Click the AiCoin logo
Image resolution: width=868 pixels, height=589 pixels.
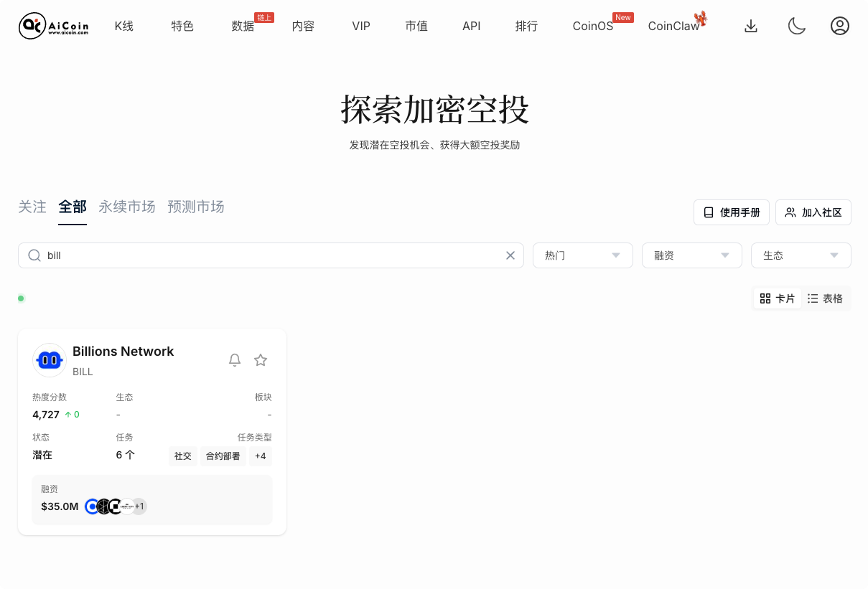(54, 26)
